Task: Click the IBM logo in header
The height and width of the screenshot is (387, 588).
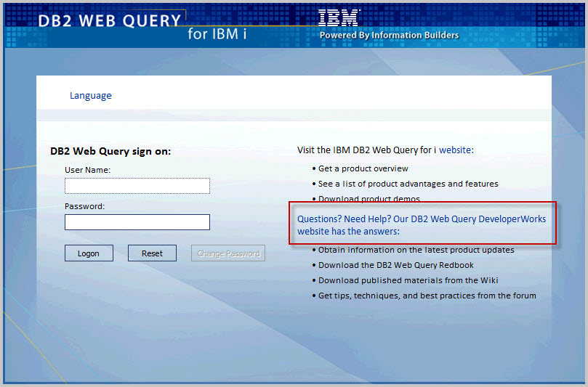Action: pos(339,17)
